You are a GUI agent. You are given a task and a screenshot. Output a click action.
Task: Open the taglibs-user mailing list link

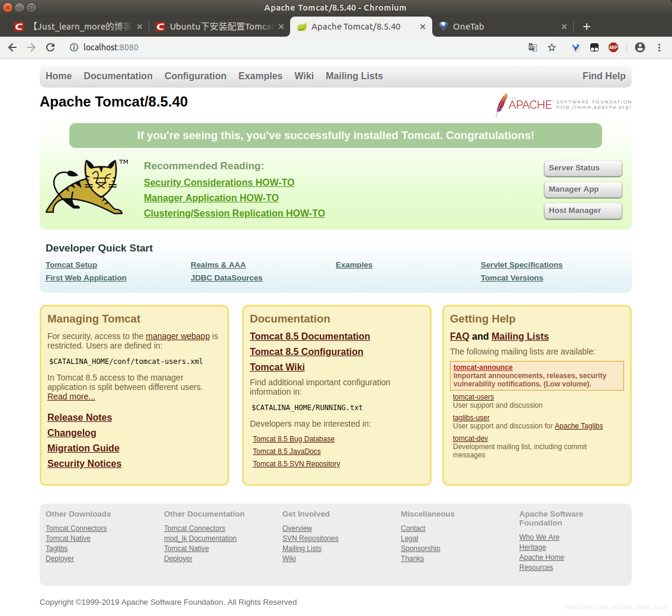point(471,418)
